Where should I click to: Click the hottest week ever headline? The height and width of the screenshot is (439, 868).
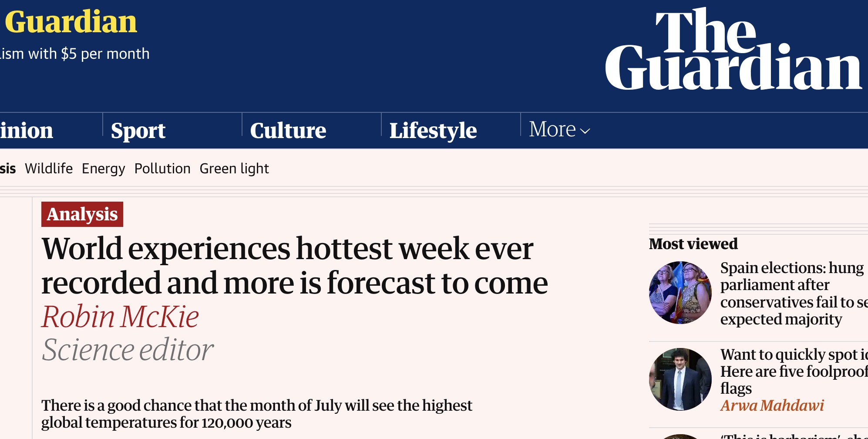click(294, 266)
